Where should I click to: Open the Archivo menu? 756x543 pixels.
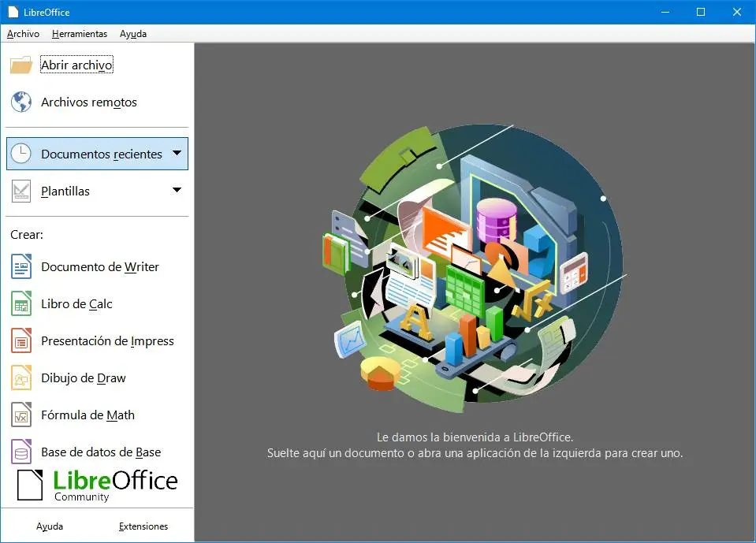click(23, 34)
